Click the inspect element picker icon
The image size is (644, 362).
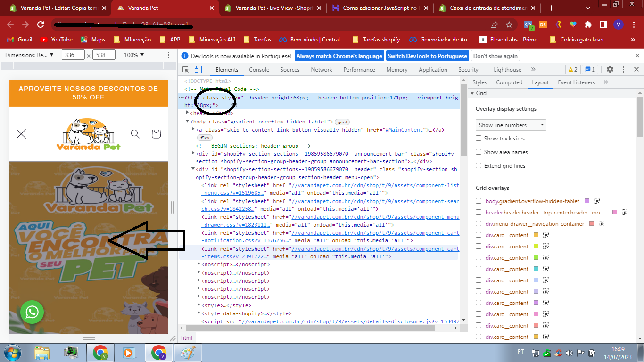pos(186,69)
